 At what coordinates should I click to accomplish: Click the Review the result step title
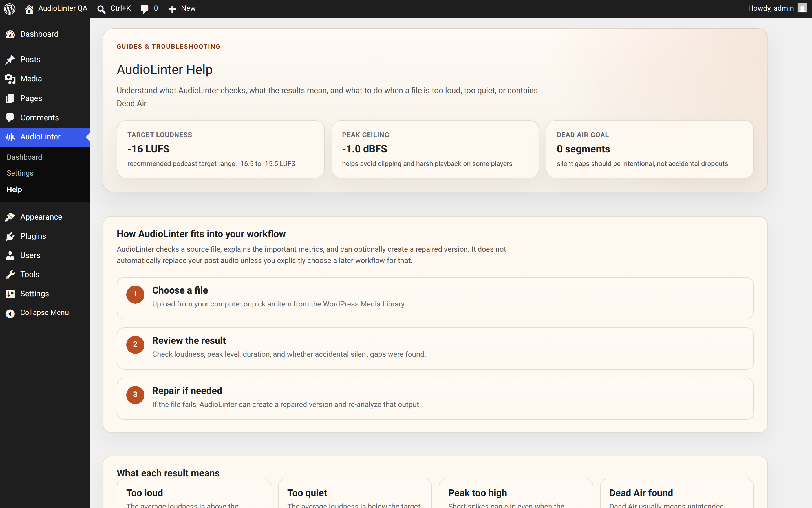(189, 341)
